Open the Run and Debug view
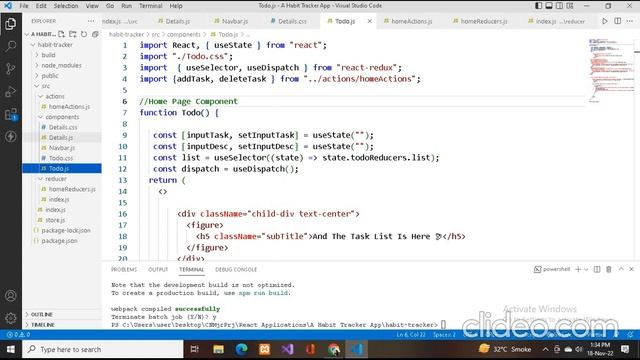Viewport: 640px width, 360px height. tap(11, 91)
